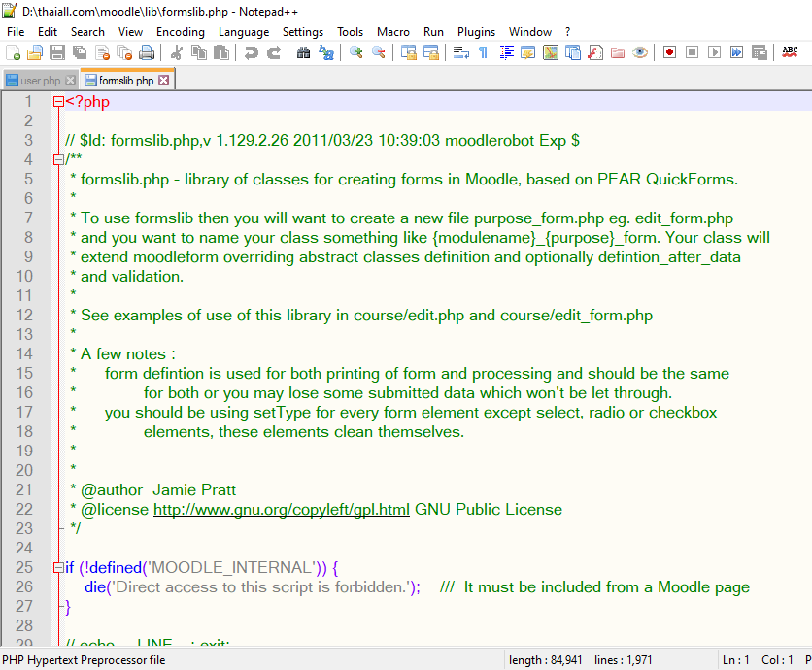812x670 pixels.
Task: Open Find dialog via binoculars icon
Action: (x=304, y=52)
